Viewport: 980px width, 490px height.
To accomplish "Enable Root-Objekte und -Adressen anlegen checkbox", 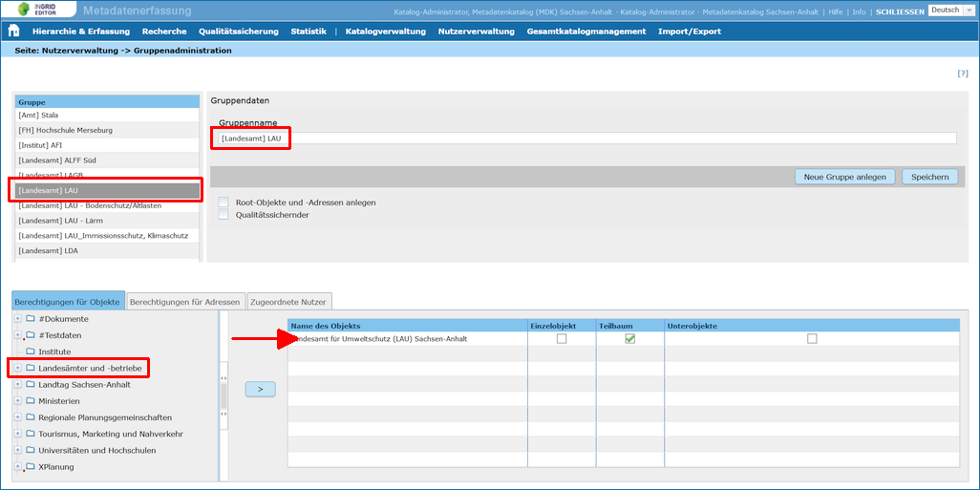I will pyautogui.click(x=224, y=202).
